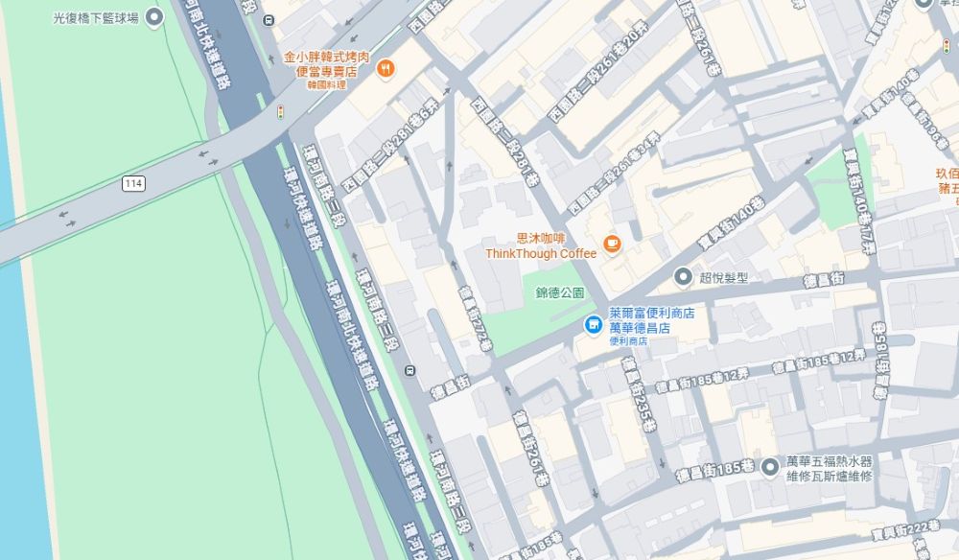Click the traffic light icon at top-right corner
This screenshot has width=959, height=560.
click(x=947, y=46)
